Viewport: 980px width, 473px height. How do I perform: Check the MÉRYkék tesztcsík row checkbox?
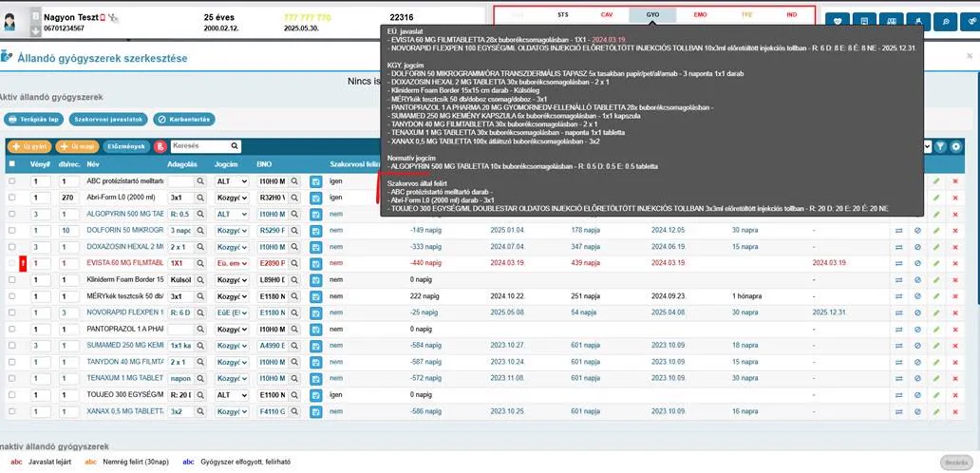coord(12,296)
